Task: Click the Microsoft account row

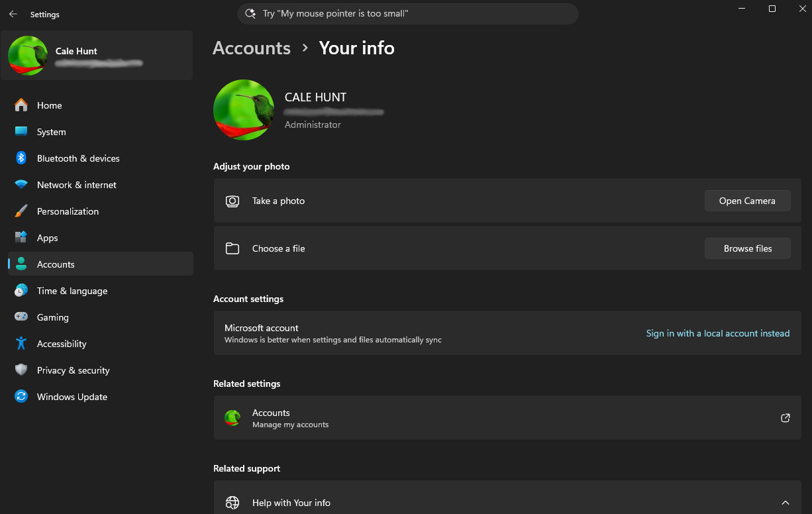Action: click(x=507, y=333)
